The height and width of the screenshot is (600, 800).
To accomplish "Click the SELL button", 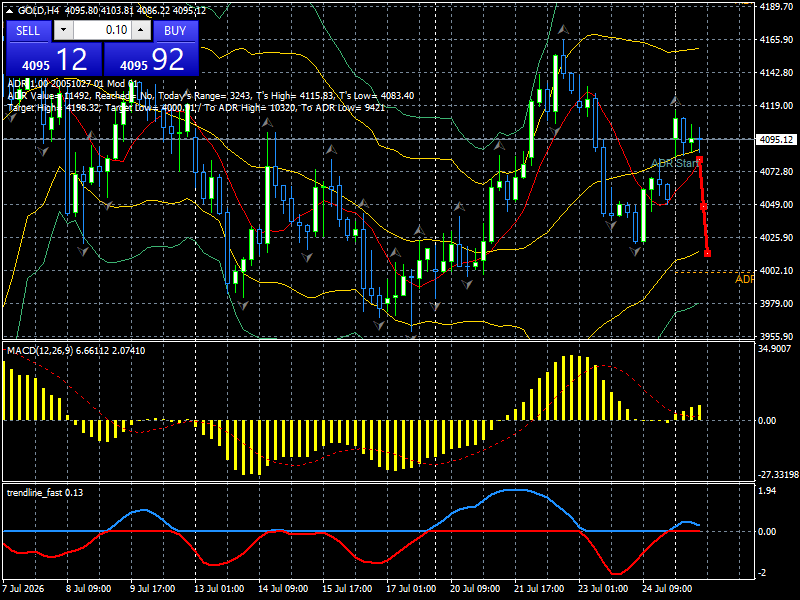I will click(x=28, y=31).
